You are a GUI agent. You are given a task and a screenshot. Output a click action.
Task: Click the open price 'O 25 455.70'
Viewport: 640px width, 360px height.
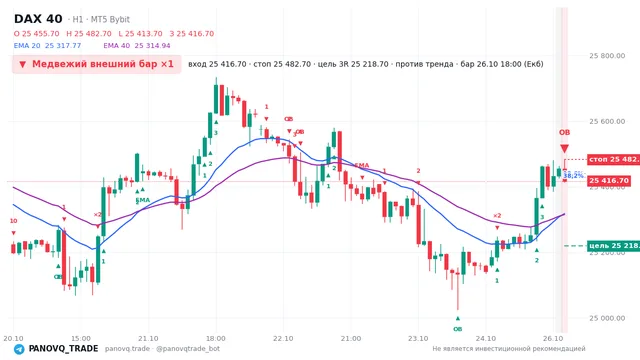tap(36, 34)
